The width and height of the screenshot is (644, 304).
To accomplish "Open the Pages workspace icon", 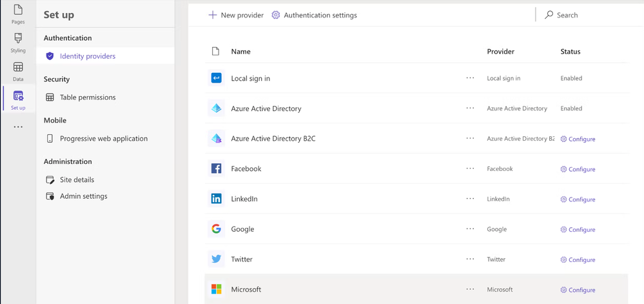I will [x=18, y=14].
